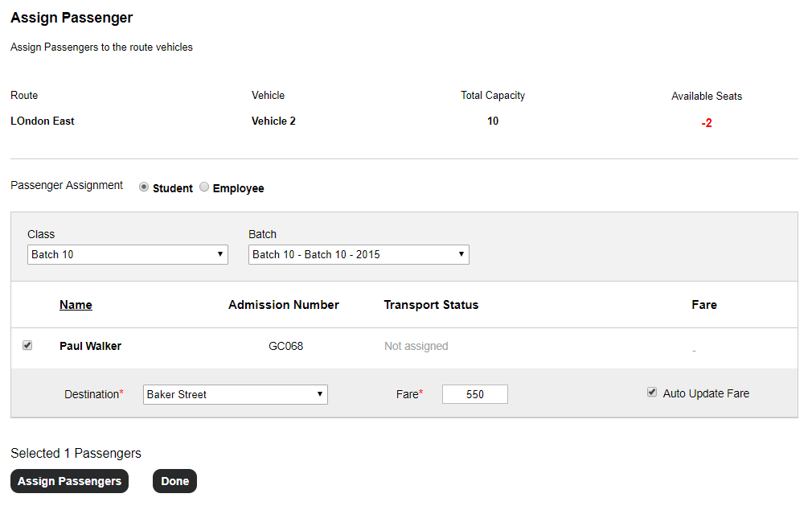
Task: Click the Assign Passenger page heading
Action: click(72, 18)
